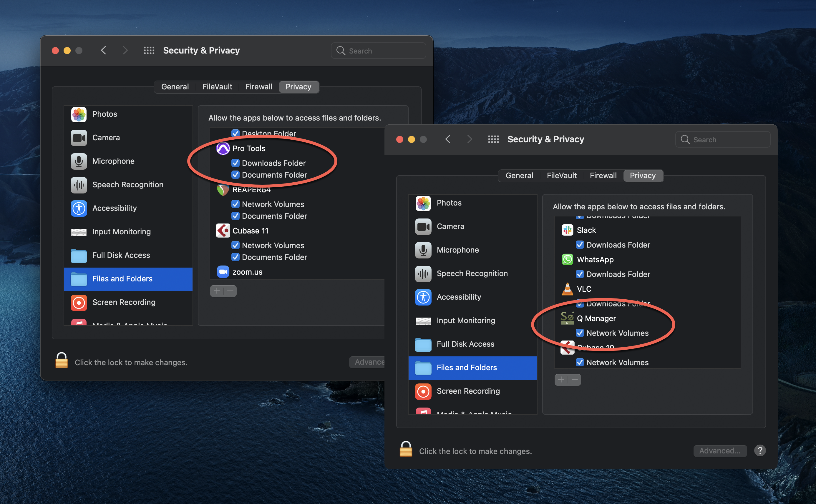Click the VLC cone icon
This screenshot has width=816, height=504.
567,289
